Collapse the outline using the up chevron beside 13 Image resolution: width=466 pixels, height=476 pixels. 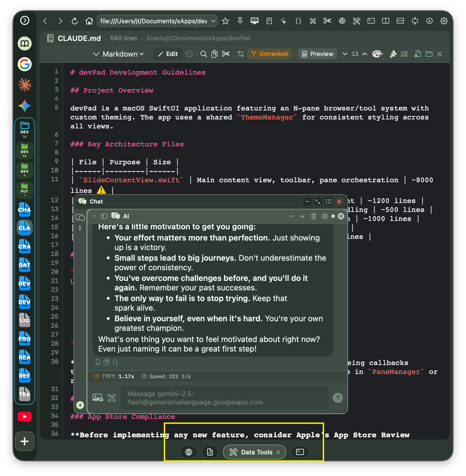[364, 54]
